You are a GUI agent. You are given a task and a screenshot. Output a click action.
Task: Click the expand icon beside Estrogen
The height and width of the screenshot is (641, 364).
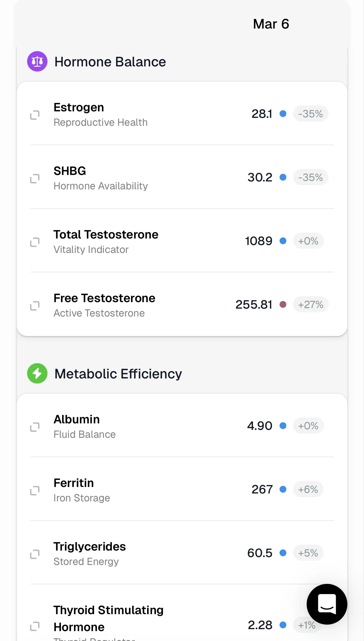pos(35,115)
